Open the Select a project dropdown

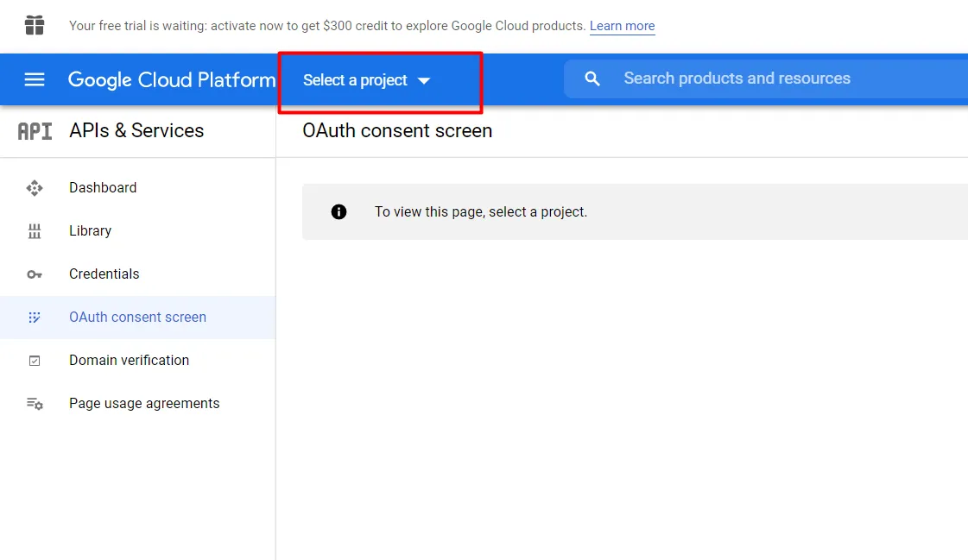tap(367, 80)
